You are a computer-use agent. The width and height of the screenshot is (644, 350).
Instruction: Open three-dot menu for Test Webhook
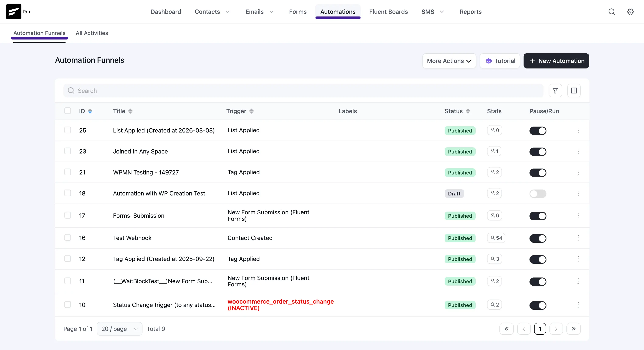[578, 238]
